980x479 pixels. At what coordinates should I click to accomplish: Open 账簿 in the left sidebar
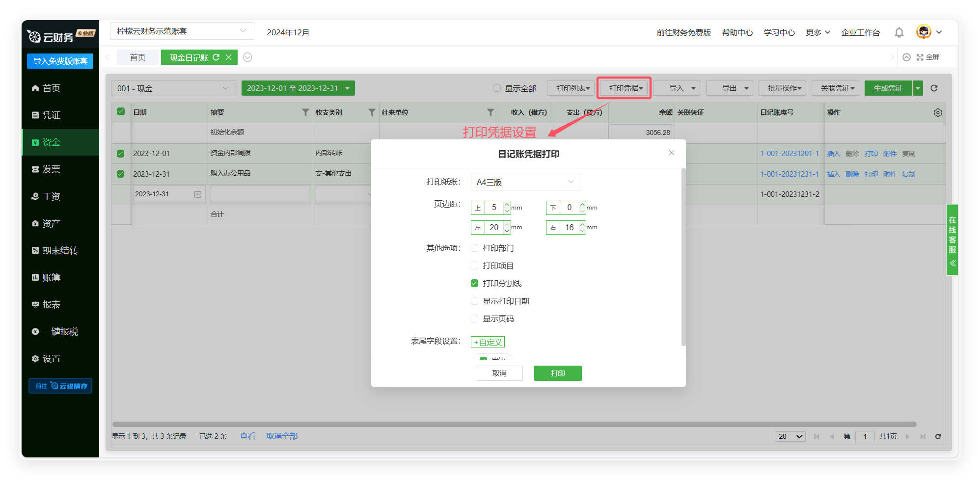tap(51, 278)
